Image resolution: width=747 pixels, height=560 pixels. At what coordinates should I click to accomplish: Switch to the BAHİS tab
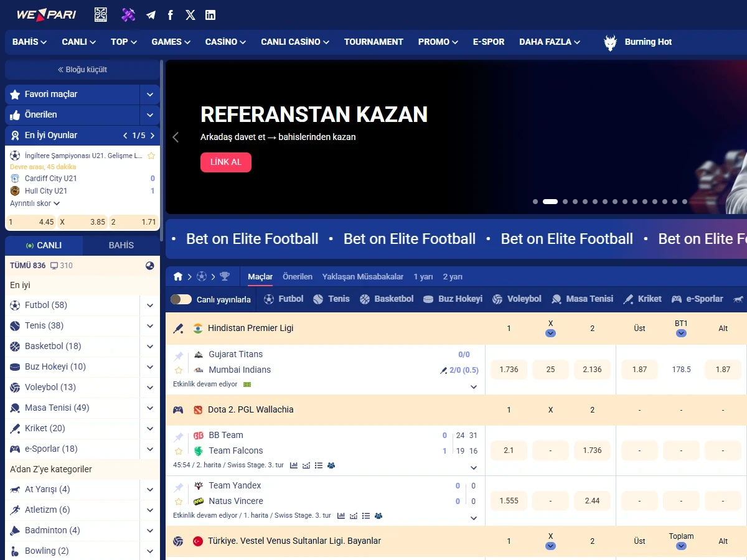point(121,245)
